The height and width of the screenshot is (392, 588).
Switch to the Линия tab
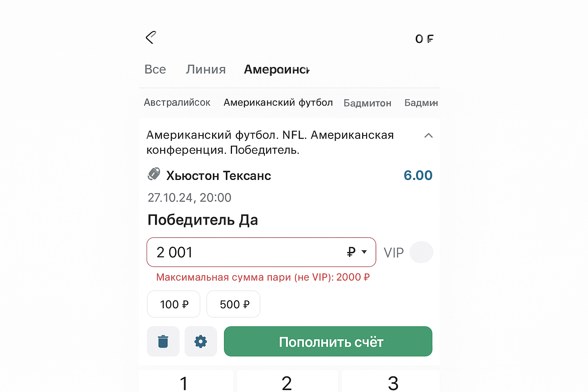pos(206,69)
